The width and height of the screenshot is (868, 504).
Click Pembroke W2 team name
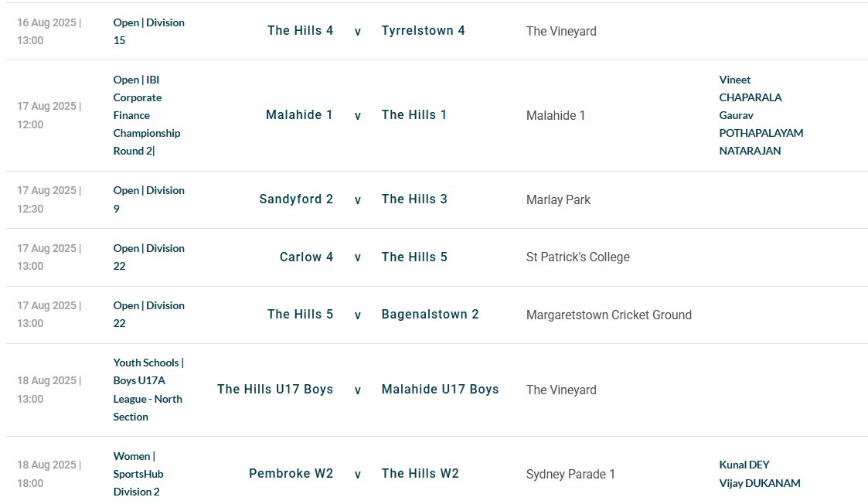(x=291, y=474)
